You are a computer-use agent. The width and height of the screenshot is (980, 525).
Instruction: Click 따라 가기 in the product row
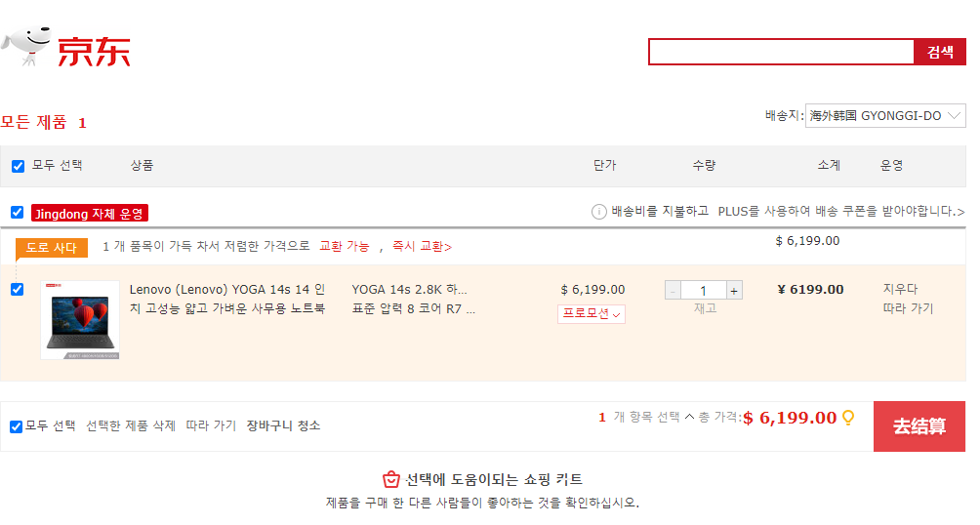tap(908, 308)
